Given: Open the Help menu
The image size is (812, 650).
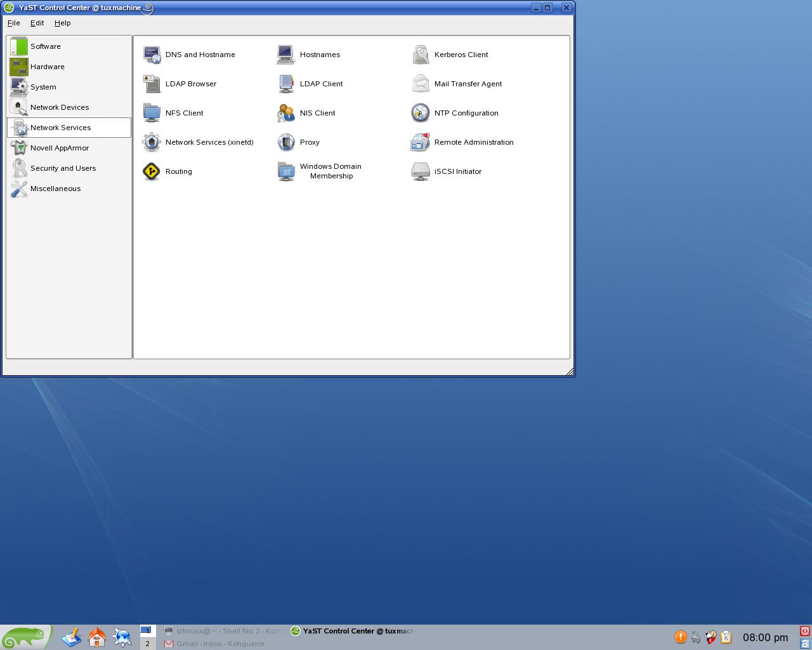Looking at the screenshot, I should tap(62, 23).
